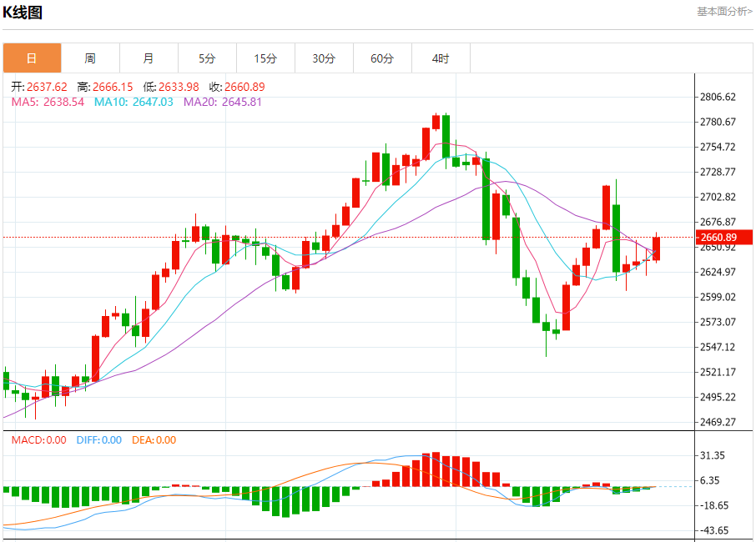Click the 2806.62 price axis label
Image resolution: width=756 pixels, height=542 pixels.
[x=718, y=97]
